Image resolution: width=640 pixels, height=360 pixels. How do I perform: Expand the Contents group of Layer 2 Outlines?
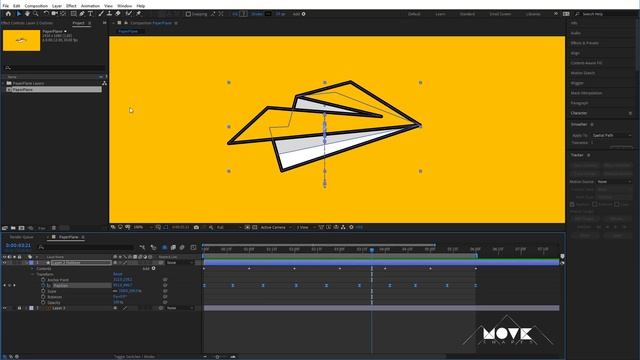click(33, 269)
